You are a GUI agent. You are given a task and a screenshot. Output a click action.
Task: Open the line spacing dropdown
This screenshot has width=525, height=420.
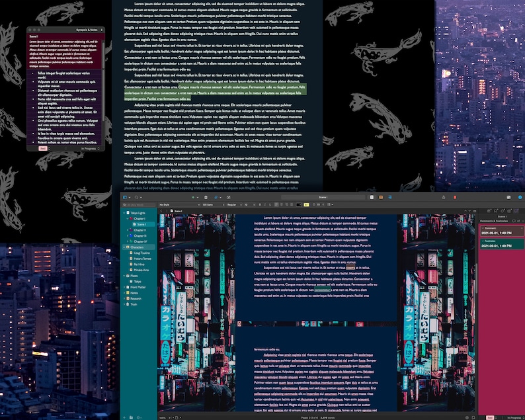(x=319, y=204)
